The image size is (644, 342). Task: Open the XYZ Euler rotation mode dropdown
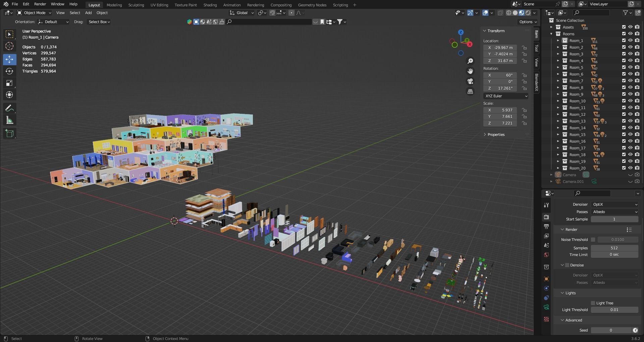coord(506,96)
